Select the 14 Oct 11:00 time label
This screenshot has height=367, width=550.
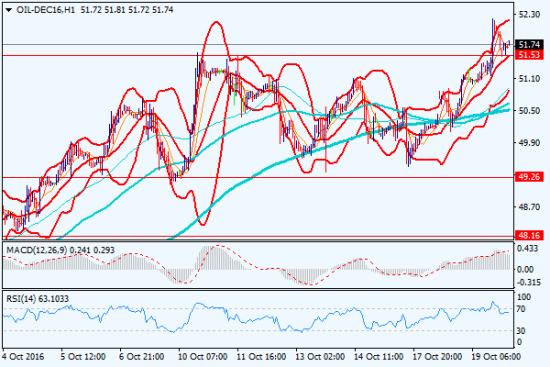point(378,357)
